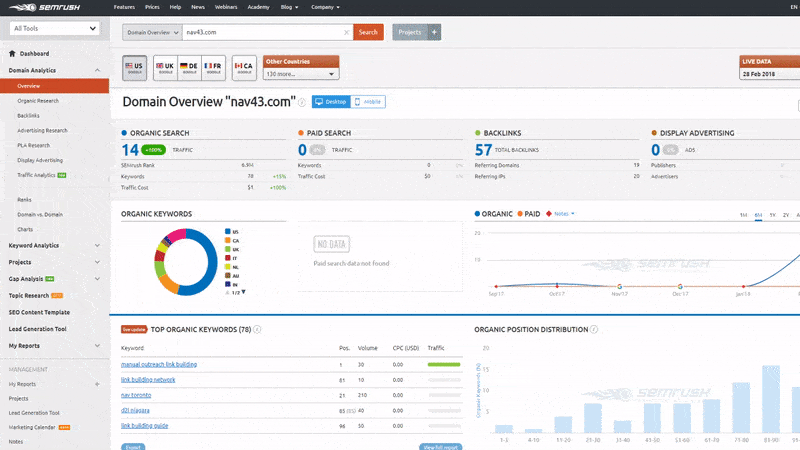Toggle the Organic series in trend chart
This screenshot has width=800, height=450.
point(493,214)
